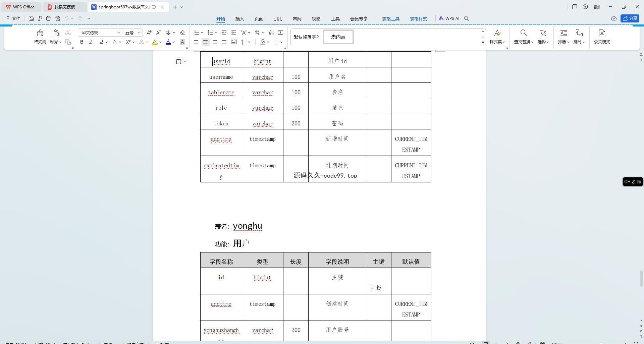Image resolution: width=644 pixels, height=344 pixels.
Task: Click the distributed alignment icon
Action: [x=234, y=42]
